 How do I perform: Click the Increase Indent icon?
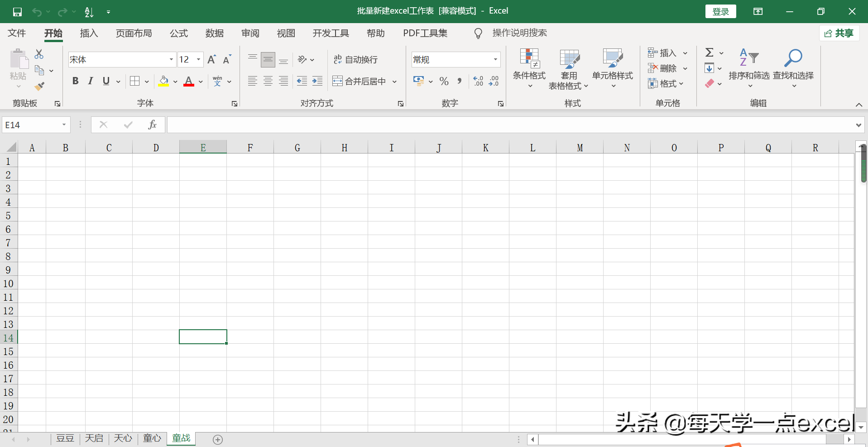(317, 81)
